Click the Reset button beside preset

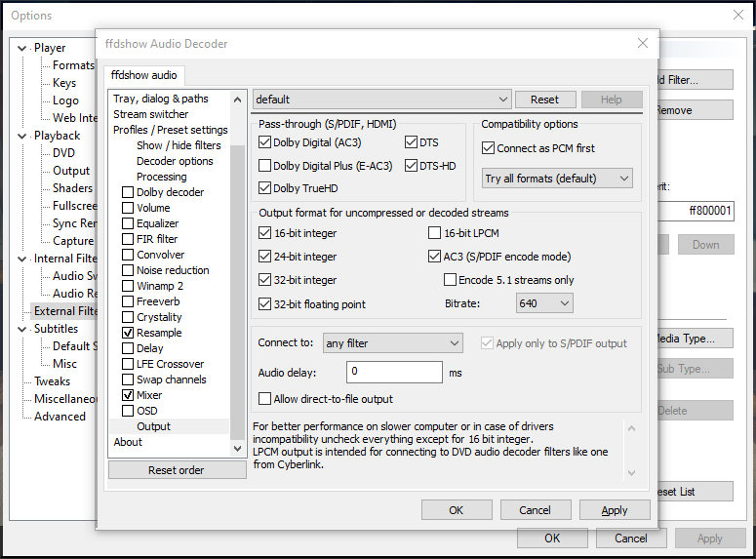coord(545,100)
